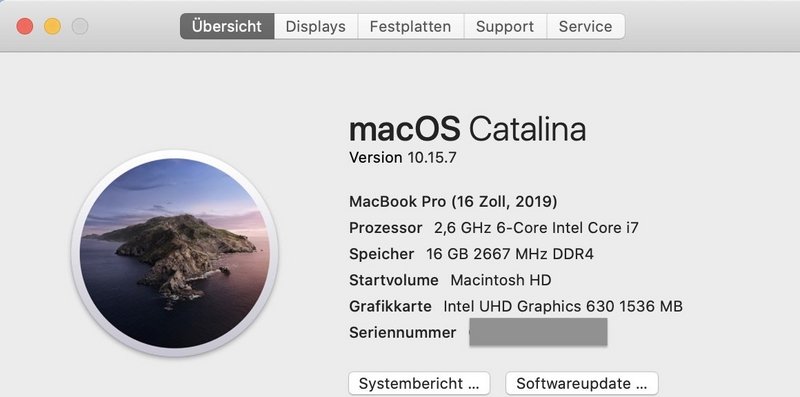Click the greyed-out zoom window button
Image resolution: width=800 pixels, height=397 pixels.
point(80,26)
